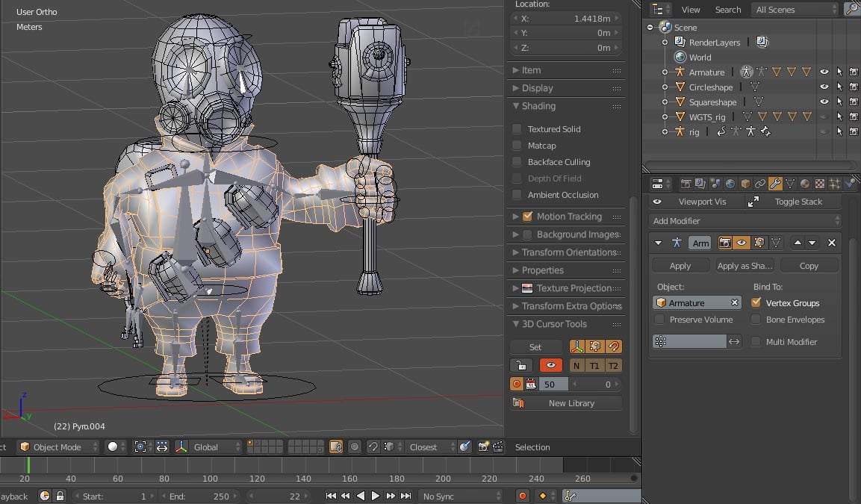Screen dimensions: 861x504
Task: Click the cursor tools magnet snap icon
Action: tap(613, 346)
